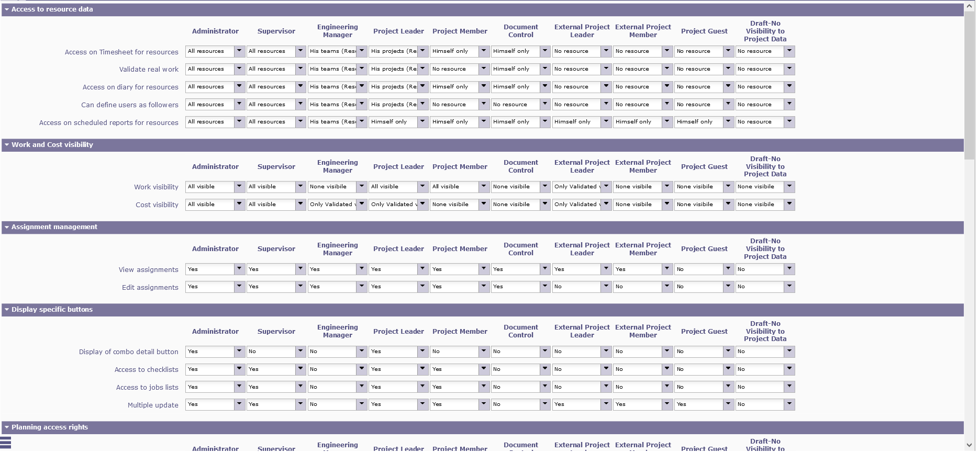980x453 pixels.
Task: Open Supervisor dropdown for Work visibility
Action: point(300,187)
